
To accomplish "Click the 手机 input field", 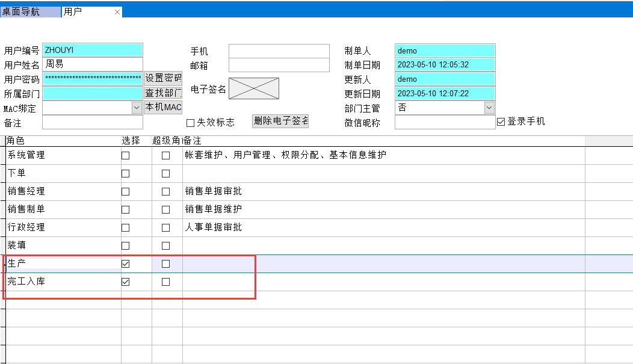I will [x=279, y=51].
